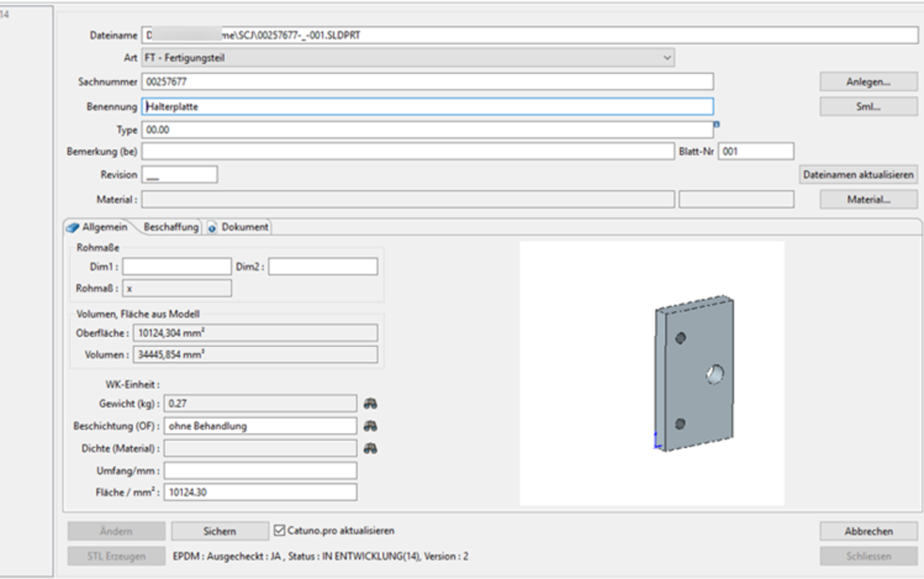Open the Art dropdown list
Screen dimensions: 924x579
tap(667, 58)
